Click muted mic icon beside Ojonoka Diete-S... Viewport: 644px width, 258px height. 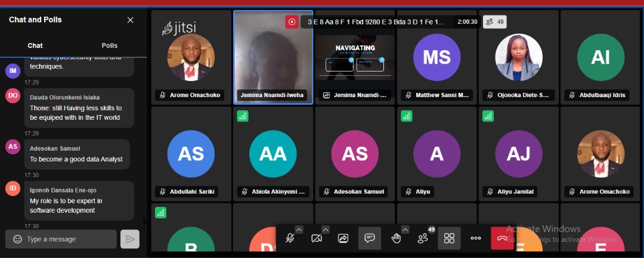pos(490,95)
